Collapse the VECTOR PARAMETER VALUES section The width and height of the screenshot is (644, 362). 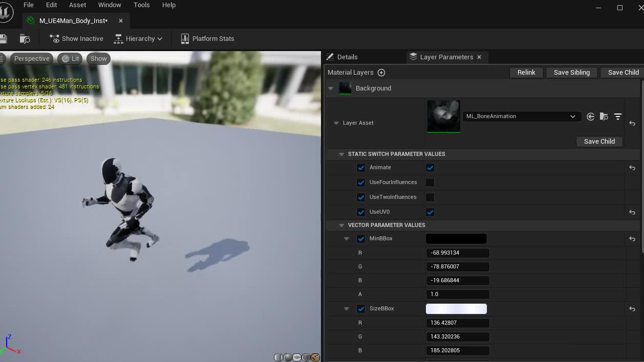pos(341,225)
